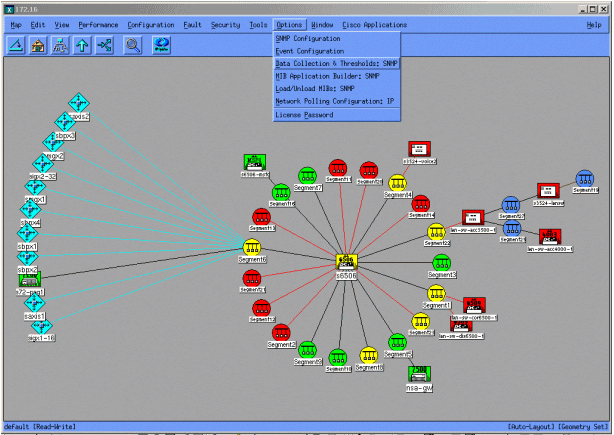This screenshot has height=435, width=614.
Task: Select the lan-sw-acc5500-1 device icon
Action: point(473,218)
